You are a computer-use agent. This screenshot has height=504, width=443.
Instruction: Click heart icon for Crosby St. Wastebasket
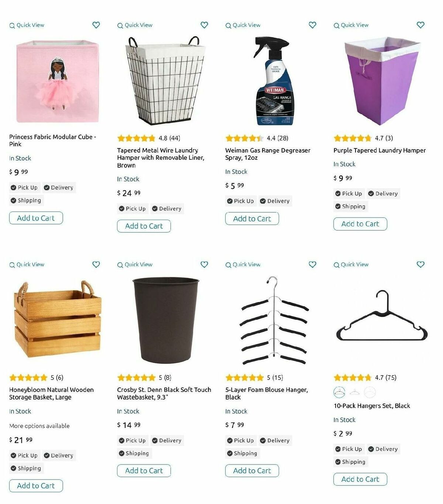pos(204,264)
